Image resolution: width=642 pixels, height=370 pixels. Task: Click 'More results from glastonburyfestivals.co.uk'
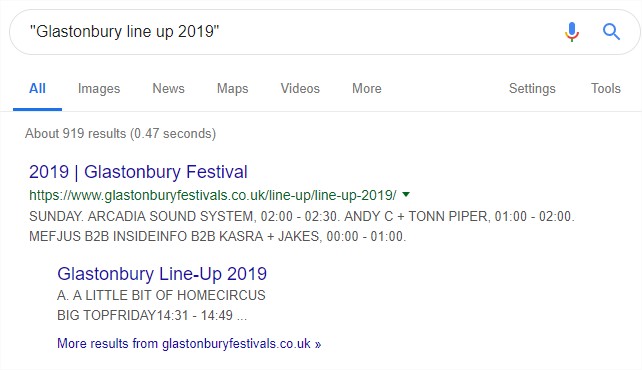189,343
